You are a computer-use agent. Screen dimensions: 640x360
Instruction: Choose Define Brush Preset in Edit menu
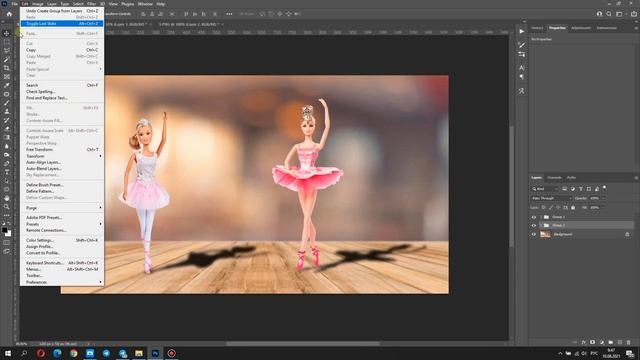(62, 185)
